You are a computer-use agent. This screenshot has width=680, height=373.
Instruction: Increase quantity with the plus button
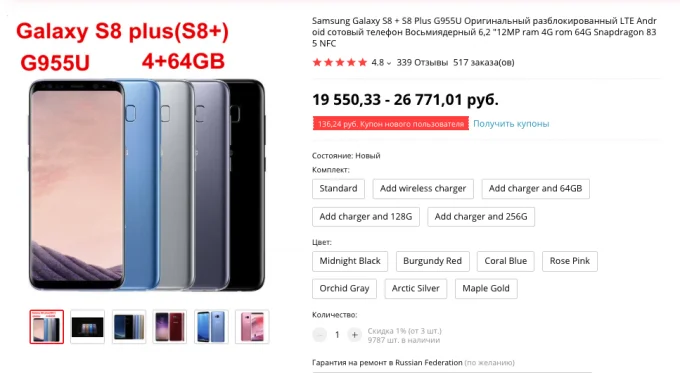[354, 335]
